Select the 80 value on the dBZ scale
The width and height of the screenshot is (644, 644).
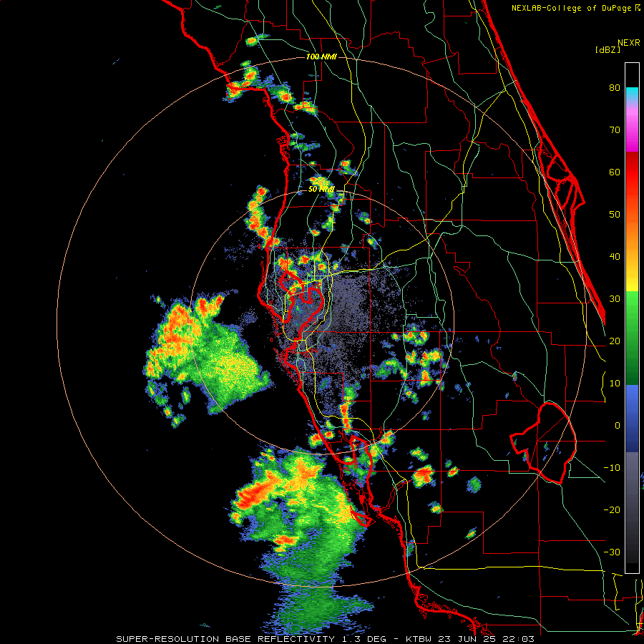tap(615, 87)
